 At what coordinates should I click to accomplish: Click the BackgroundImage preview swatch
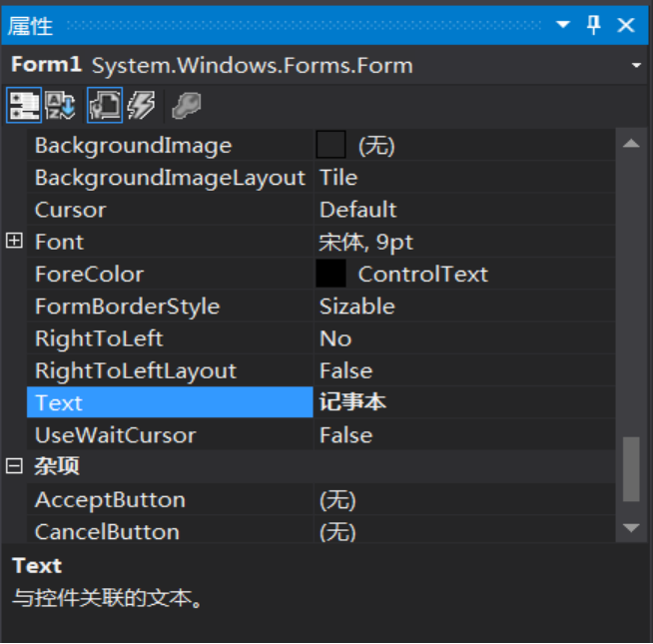click(x=330, y=145)
